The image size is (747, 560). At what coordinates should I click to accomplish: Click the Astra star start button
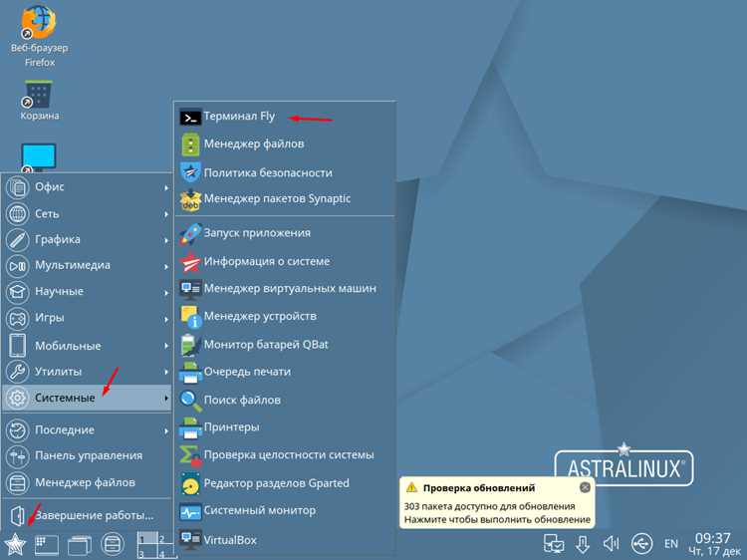coord(15,543)
